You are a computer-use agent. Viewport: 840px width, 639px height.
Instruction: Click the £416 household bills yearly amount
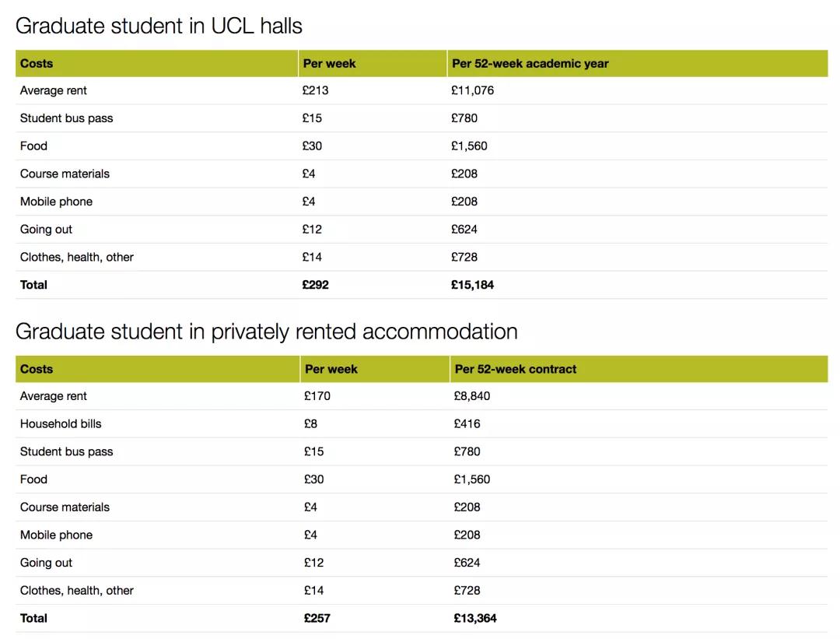point(467,423)
